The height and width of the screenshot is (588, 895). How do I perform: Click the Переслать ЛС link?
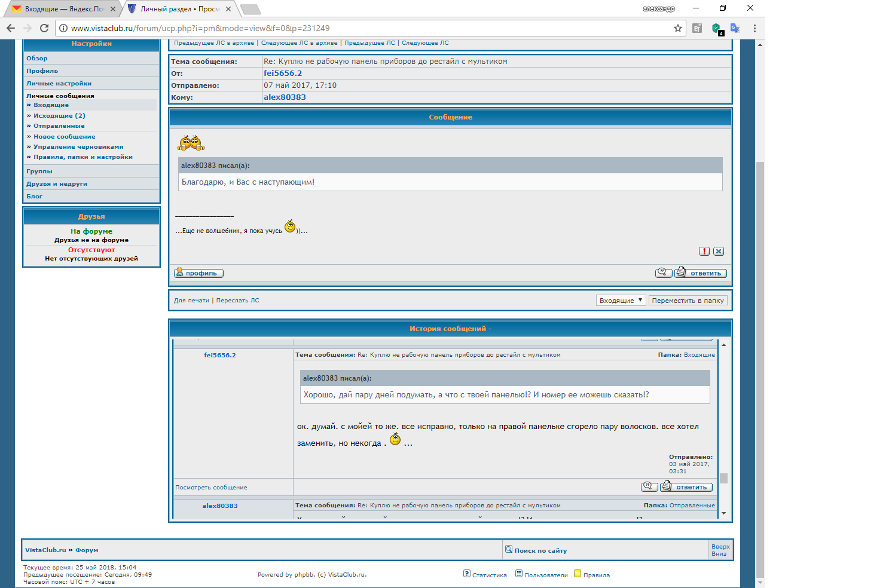click(237, 301)
